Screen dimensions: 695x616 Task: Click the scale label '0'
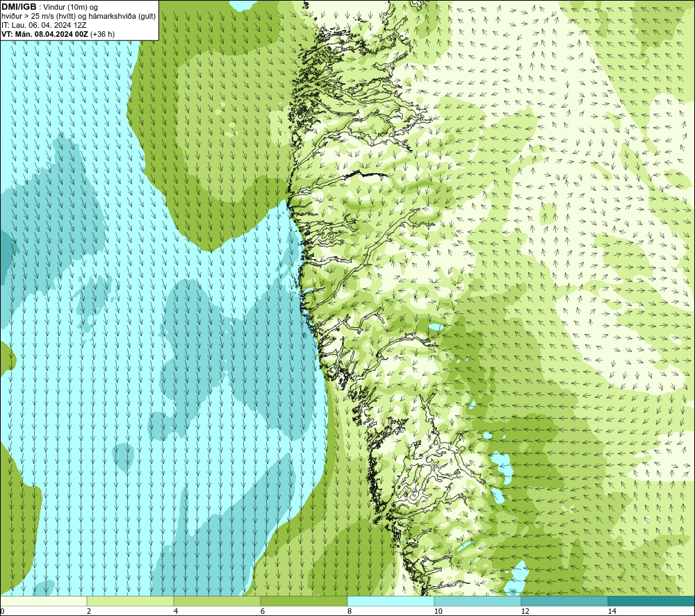click(2, 611)
